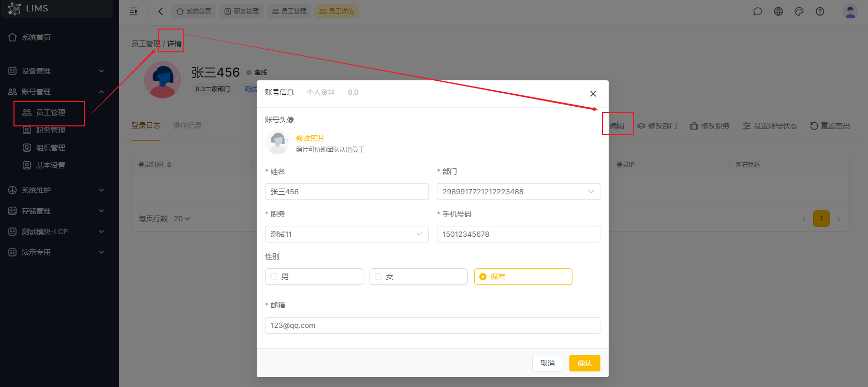The height and width of the screenshot is (387, 868).
Task: Click 员工管理 breadcrumb link
Action: coord(146,44)
